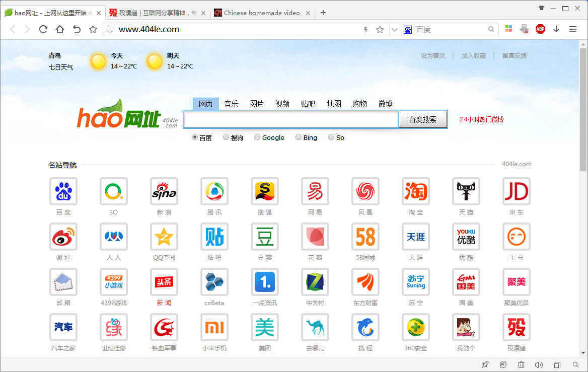Switch to the 地图 search tab
The width and height of the screenshot is (588, 372).
point(334,104)
